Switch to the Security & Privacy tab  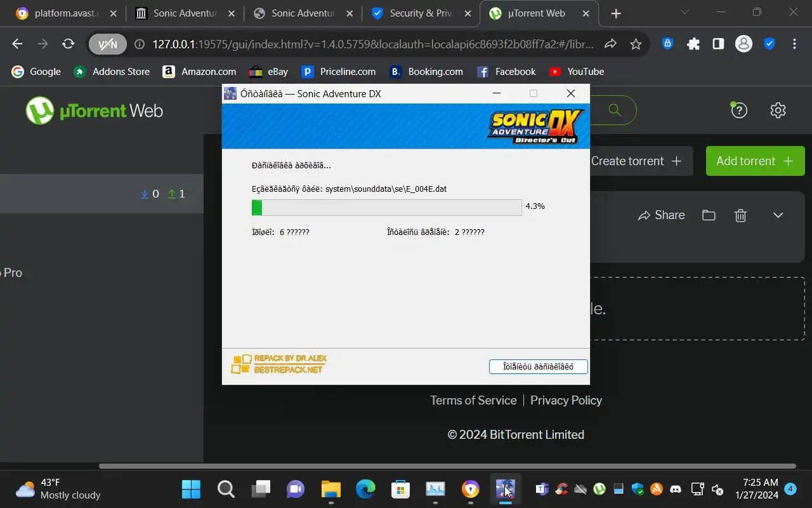(421, 13)
